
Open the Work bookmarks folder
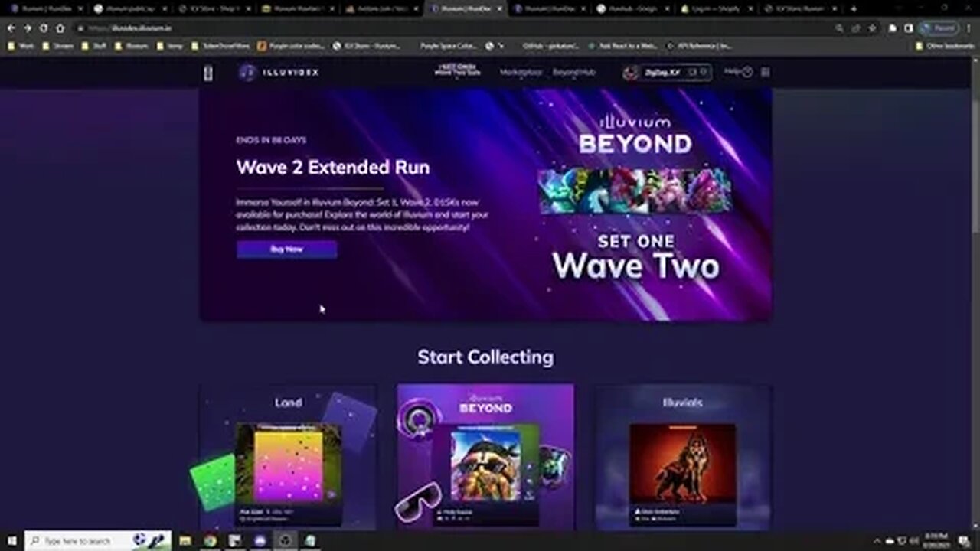[21, 46]
